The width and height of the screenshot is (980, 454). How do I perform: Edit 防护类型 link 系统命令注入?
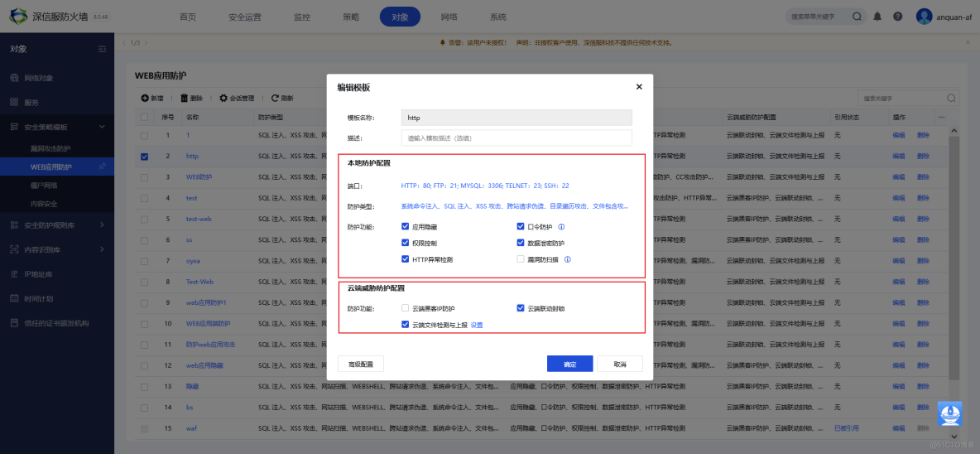coord(514,205)
